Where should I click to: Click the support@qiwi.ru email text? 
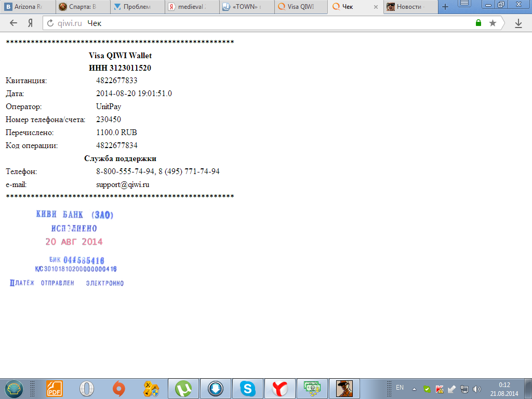[123, 184]
